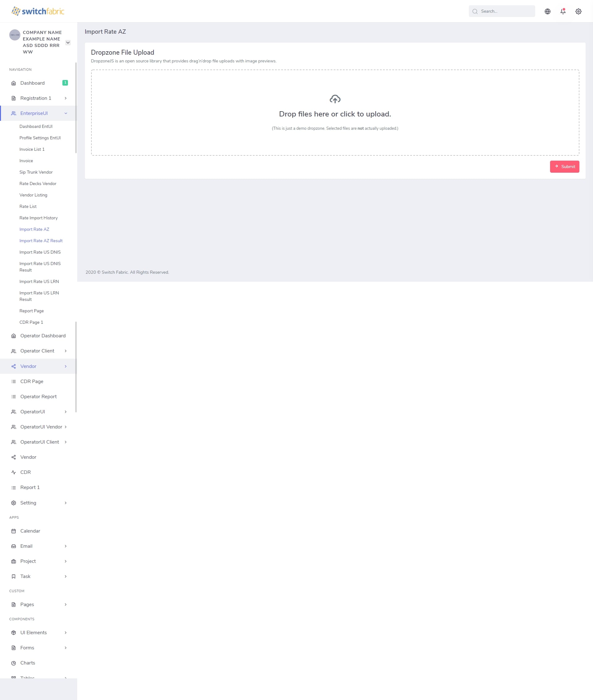Click the Calendar icon in sidebar
The width and height of the screenshot is (593, 700).
[14, 531]
